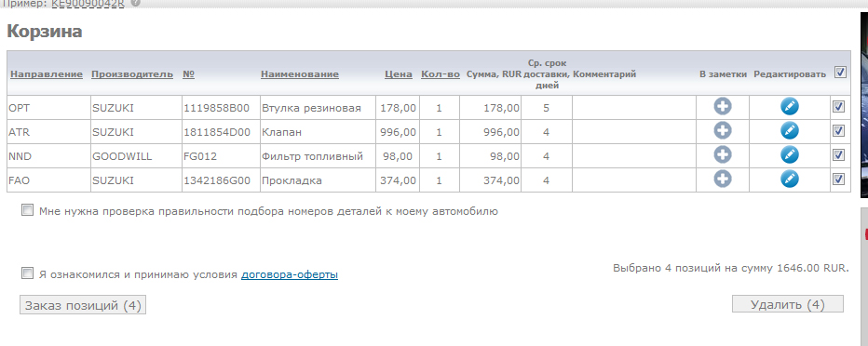Add Фильтр топливный to notes
The width and height of the screenshot is (868, 346).
[x=723, y=154]
